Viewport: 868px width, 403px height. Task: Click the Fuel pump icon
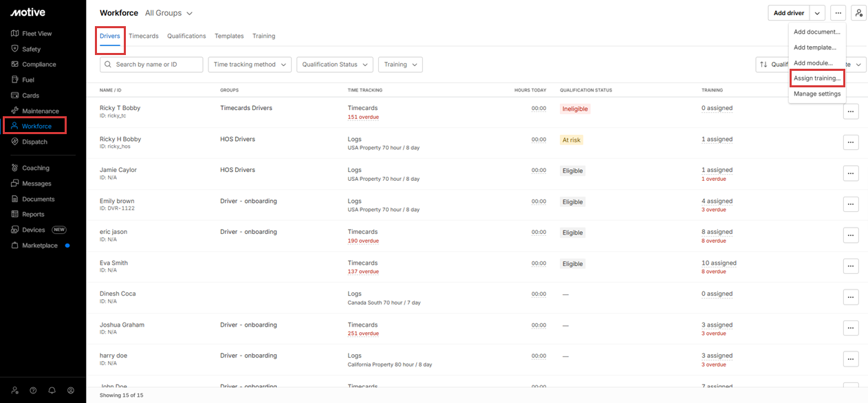click(x=15, y=80)
